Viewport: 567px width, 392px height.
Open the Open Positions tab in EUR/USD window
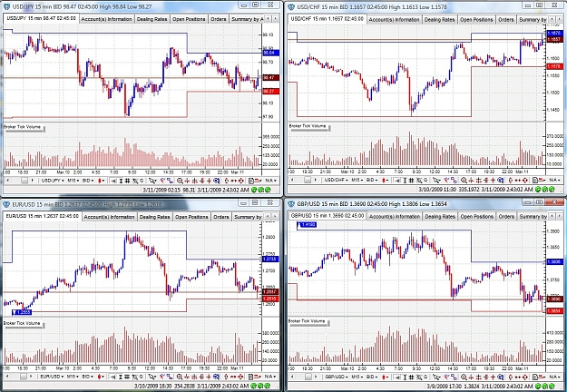191,217
